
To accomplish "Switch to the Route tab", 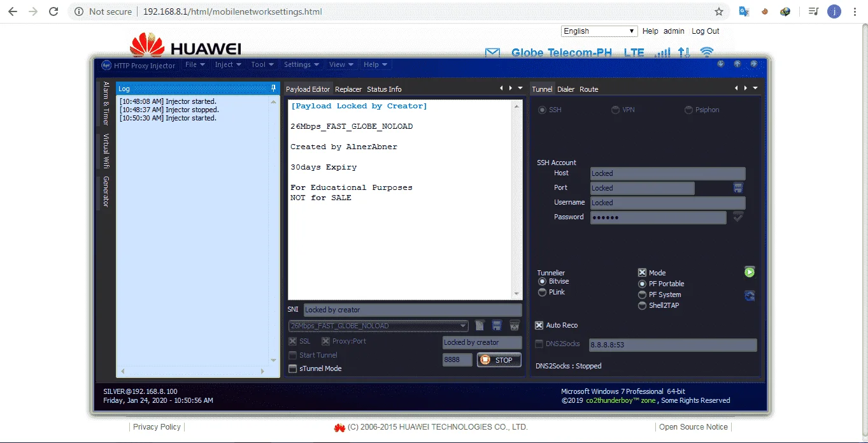I will tap(589, 89).
